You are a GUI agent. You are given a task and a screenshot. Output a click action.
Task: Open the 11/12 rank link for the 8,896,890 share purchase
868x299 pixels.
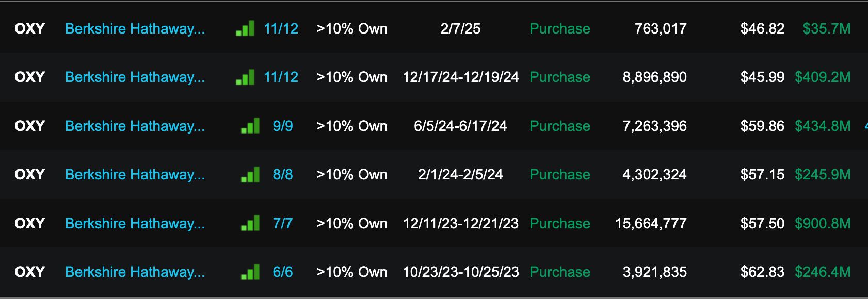click(281, 77)
